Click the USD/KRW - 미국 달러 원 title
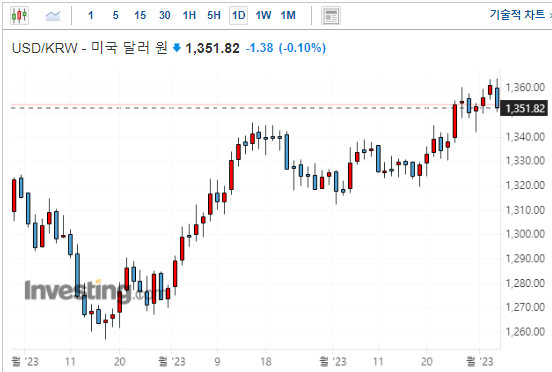Viewport: 552px width, 372px height. click(90, 48)
